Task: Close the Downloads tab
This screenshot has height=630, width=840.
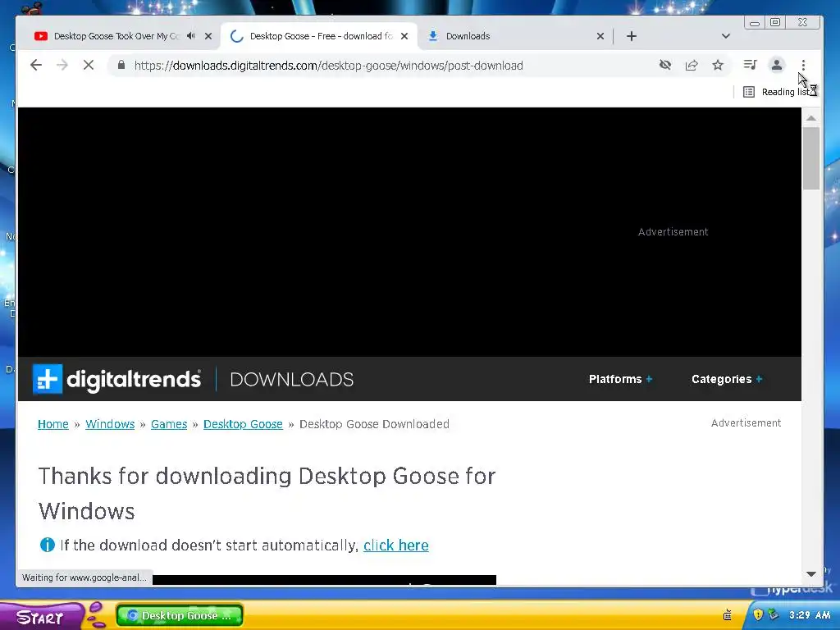Action: [x=600, y=36]
